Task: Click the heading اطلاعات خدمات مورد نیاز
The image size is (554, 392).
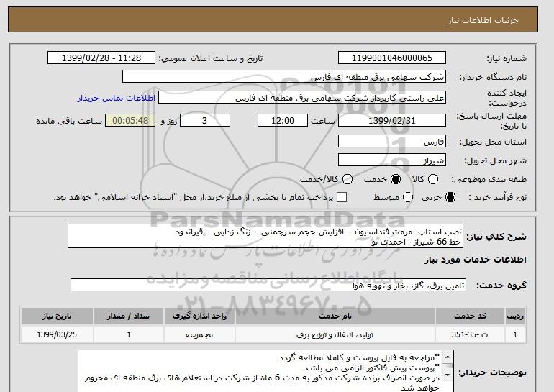Action: point(475,260)
